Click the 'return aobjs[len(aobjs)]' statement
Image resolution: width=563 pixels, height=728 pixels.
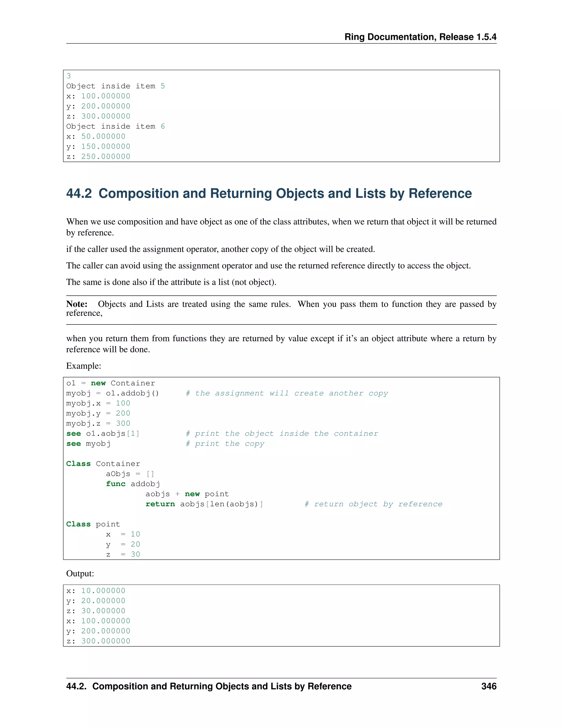pyautogui.click(x=204, y=504)
